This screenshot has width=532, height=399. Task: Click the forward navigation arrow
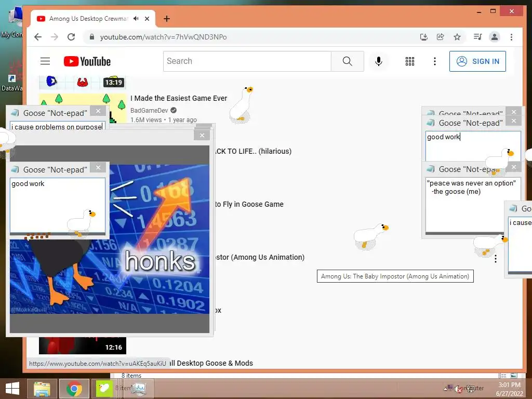(x=55, y=37)
